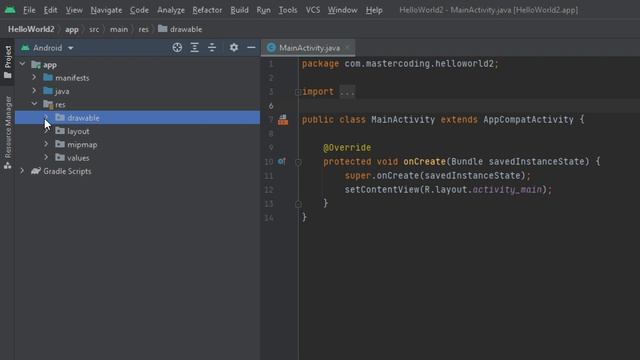This screenshot has width=640, height=360.
Task: Open the File menu
Action: click(x=29, y=10)
